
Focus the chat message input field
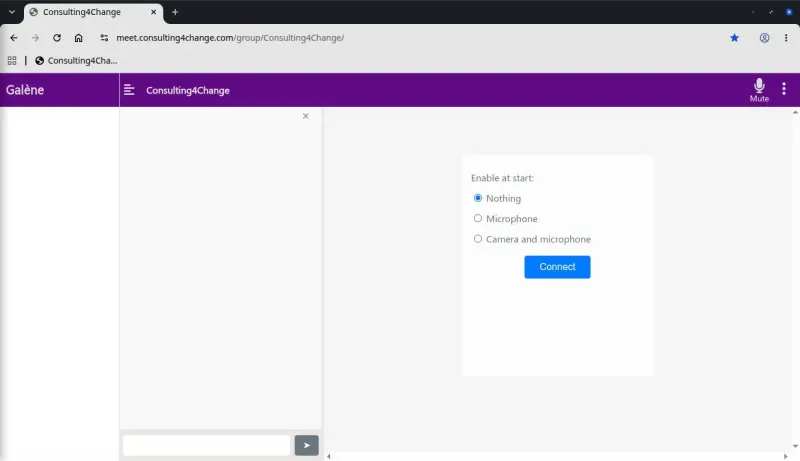(207, 445)
